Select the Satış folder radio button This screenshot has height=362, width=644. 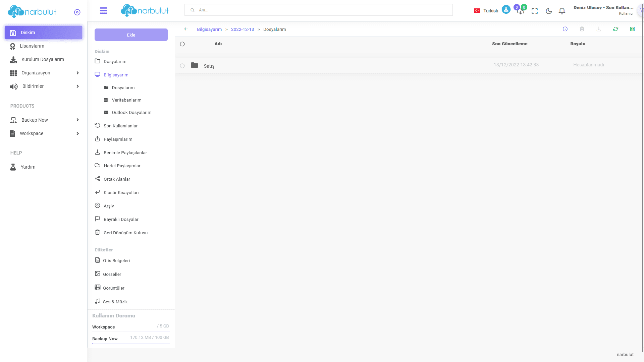point(182,66)
